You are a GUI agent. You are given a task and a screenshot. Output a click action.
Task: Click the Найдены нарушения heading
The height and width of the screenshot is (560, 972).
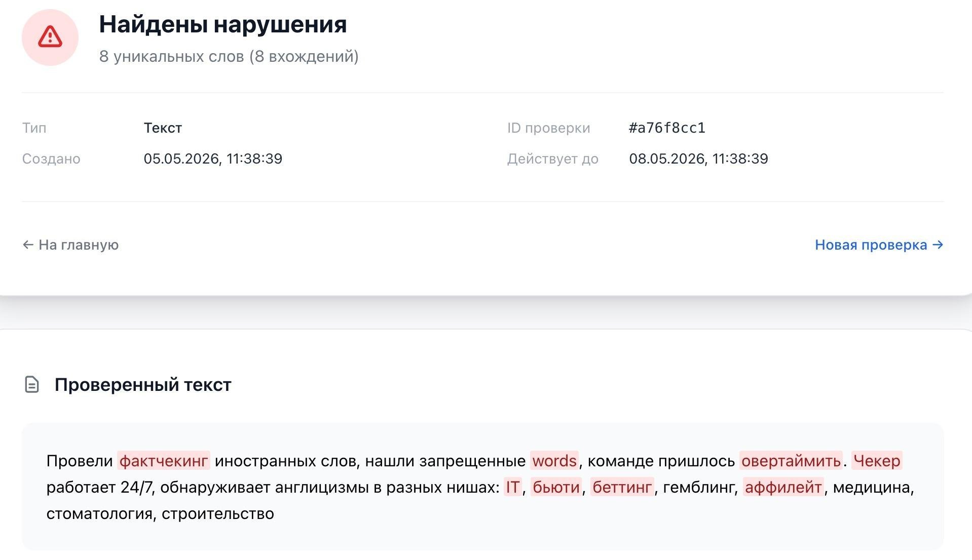coord(222,24)
